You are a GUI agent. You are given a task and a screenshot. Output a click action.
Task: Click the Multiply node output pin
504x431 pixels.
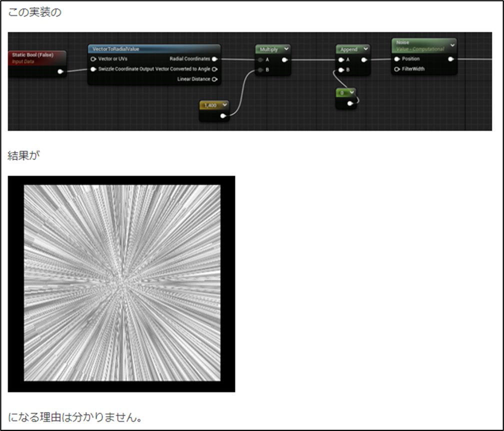tap(284, 60)
